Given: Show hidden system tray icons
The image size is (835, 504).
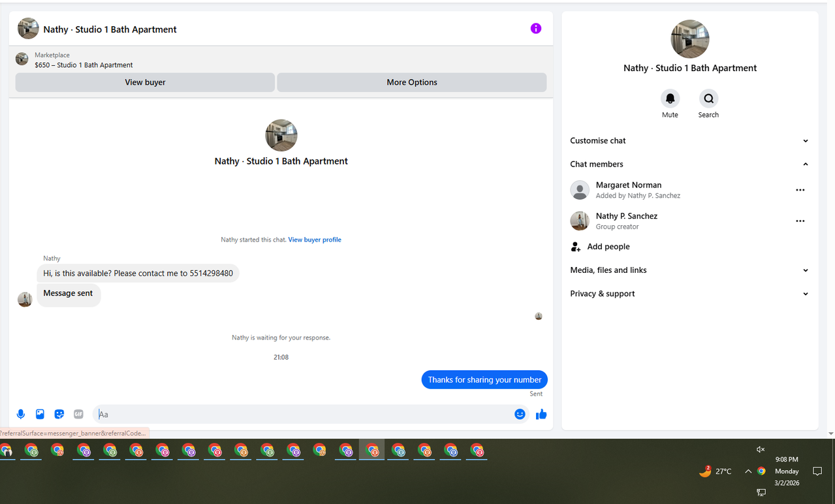Looking at the screenshot, I should pyautogui.click(x=748, y=471).
